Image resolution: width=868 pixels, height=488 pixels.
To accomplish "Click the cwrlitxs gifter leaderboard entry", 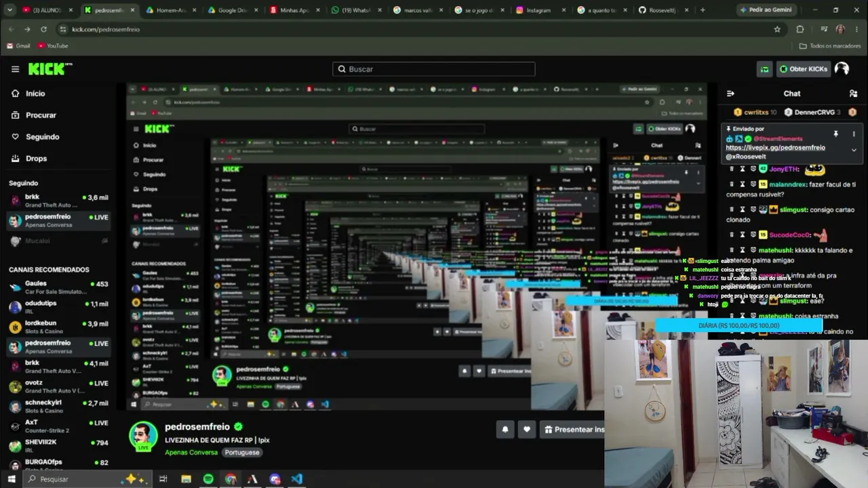I will 755,112.
